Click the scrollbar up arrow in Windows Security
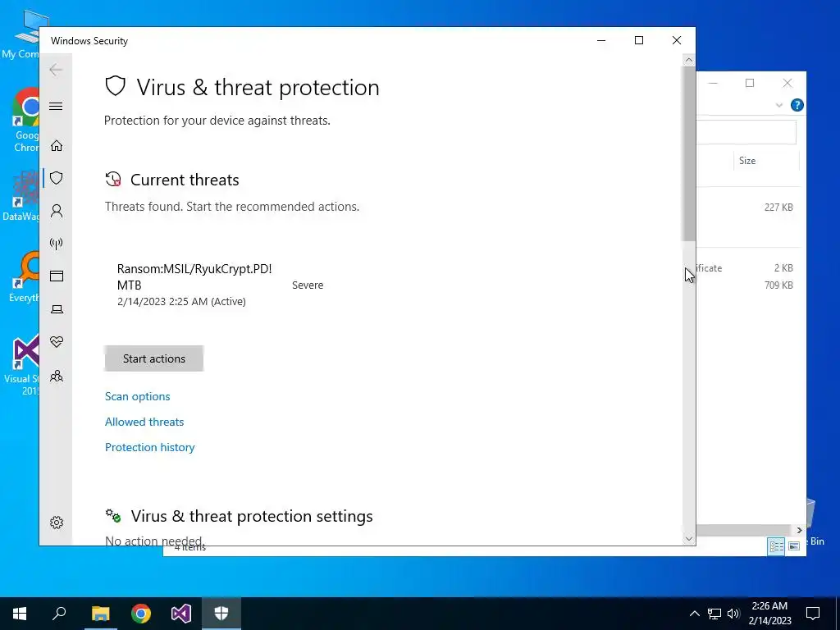 (689, 60)
